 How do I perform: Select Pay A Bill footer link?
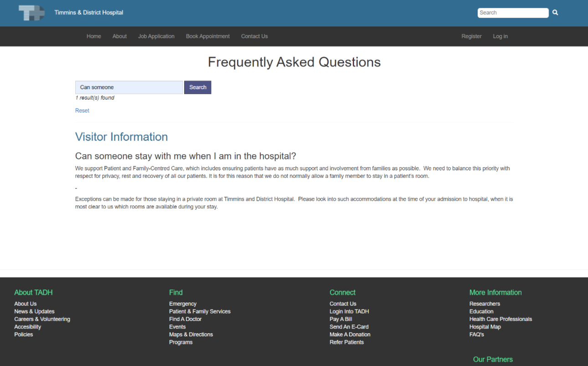(340, 319)
